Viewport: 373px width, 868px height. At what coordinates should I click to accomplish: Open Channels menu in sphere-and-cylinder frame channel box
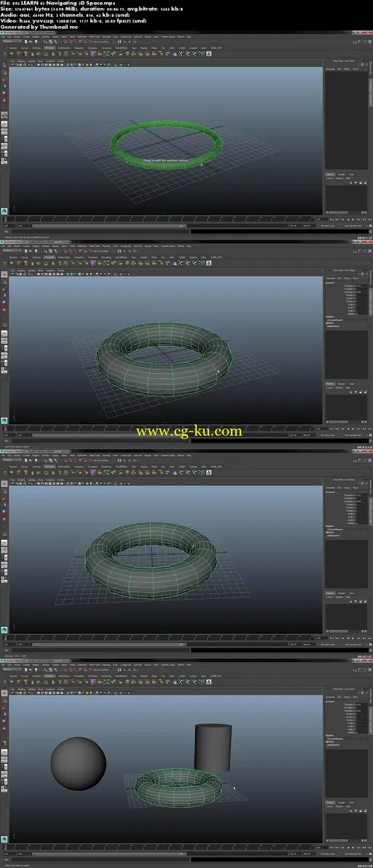pyautogui.click(x=330, y=697)
